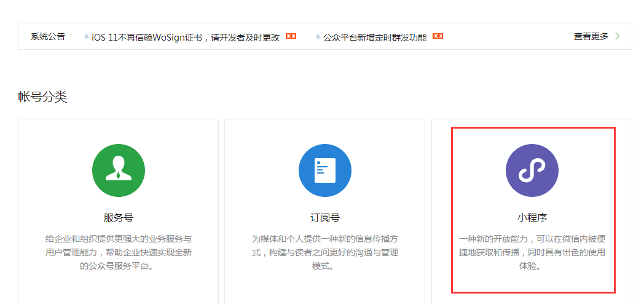This screenshot has width=644, height=304.
Task: Select the 小程序 title
Action: 532,218
